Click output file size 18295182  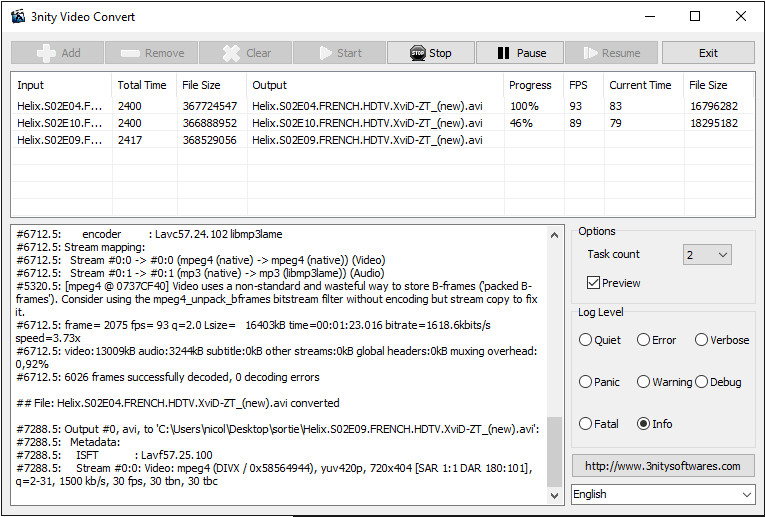coord(714,123)
